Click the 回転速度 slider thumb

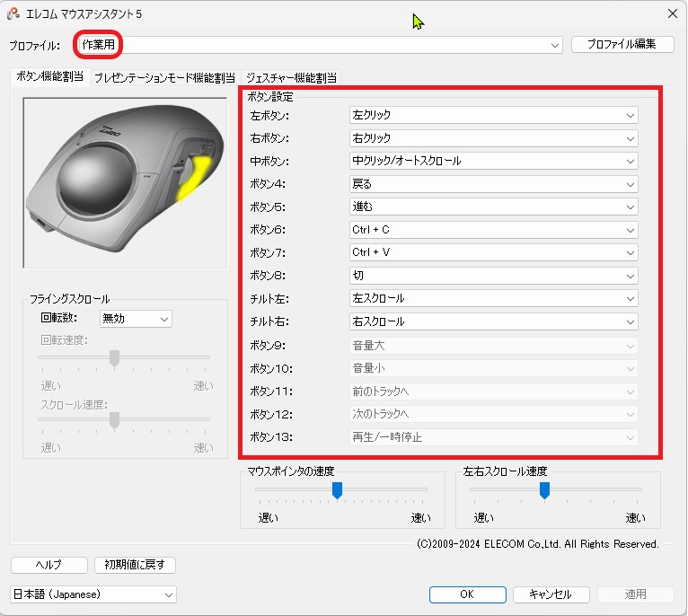[115, 358]
